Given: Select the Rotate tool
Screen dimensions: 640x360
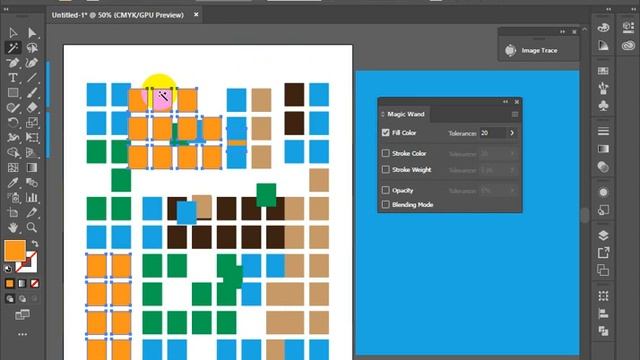Looking at the screenshot, I should (13, 122).
